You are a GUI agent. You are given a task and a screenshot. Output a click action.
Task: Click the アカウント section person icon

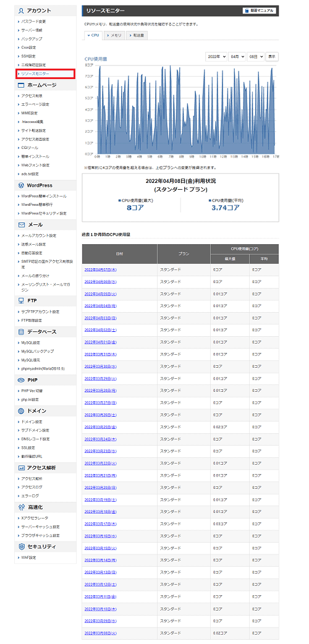click(x=22, y=11)
